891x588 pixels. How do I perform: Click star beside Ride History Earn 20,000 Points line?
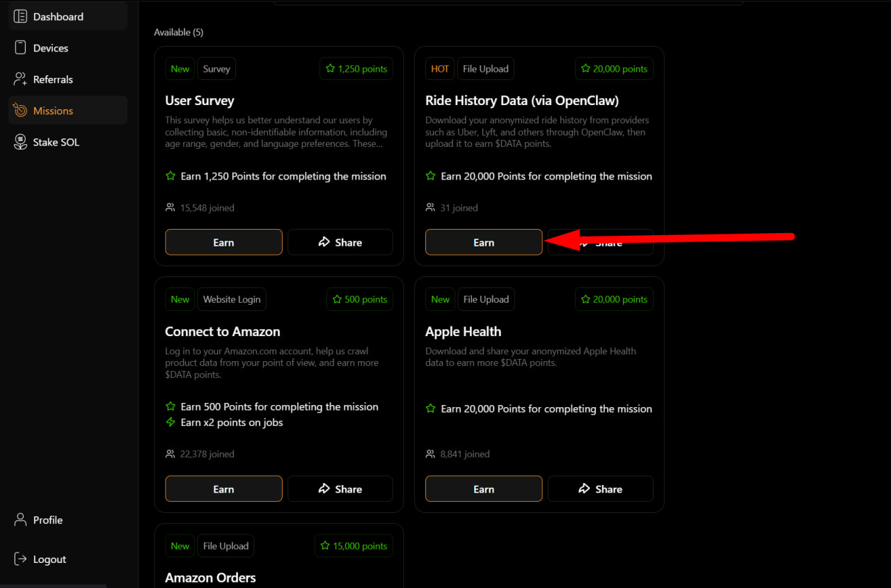431,176
